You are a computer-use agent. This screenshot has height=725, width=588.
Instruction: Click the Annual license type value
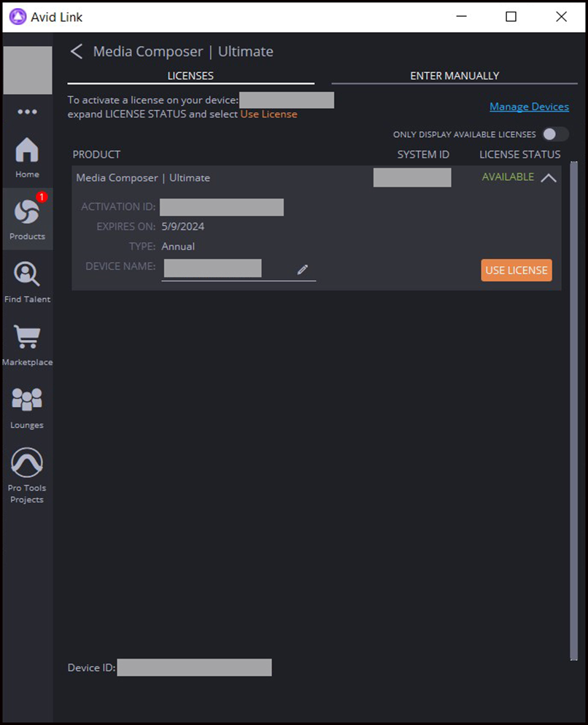click(178, 247)
